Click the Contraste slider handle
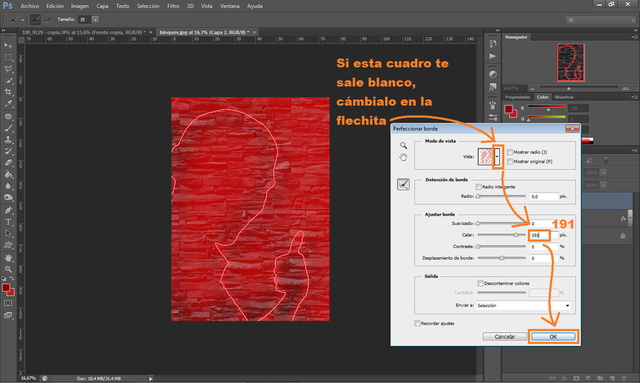Image resolution: width=640 pixels, height=383 pixels. tap(478, 247)
